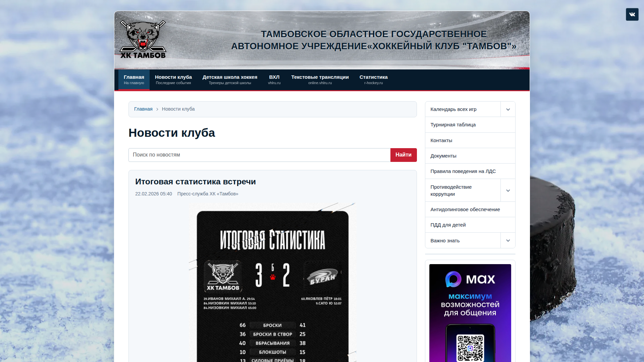Viewport: 644px width, 362px height.
Task: Click the breadcrumb chevron separator
Action: point(157,109)
